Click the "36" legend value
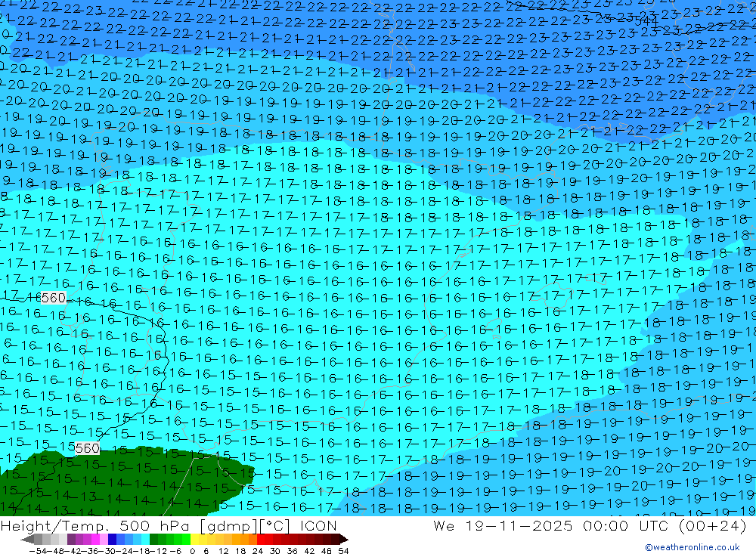 [x=292, y=551]
